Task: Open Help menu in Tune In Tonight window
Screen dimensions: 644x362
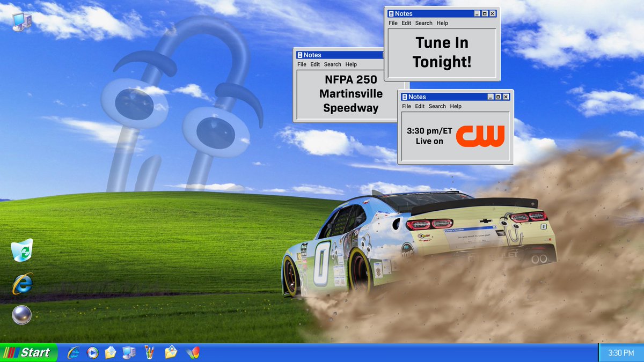Action: (x=442, y=23)
